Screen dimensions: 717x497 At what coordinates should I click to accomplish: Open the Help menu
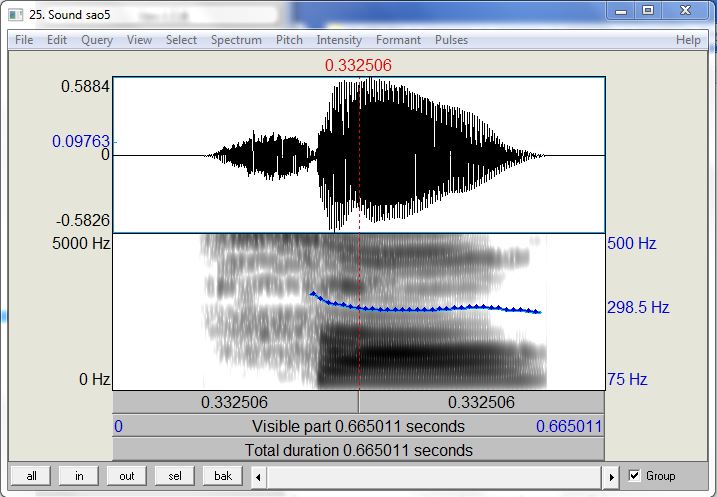click(688, 40)
